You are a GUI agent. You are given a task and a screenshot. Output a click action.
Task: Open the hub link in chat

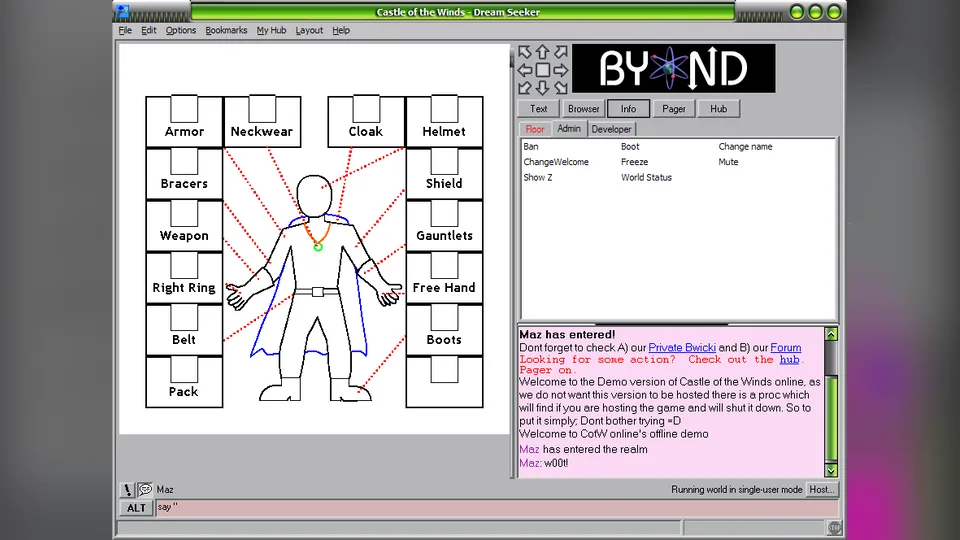pos(789,359)
